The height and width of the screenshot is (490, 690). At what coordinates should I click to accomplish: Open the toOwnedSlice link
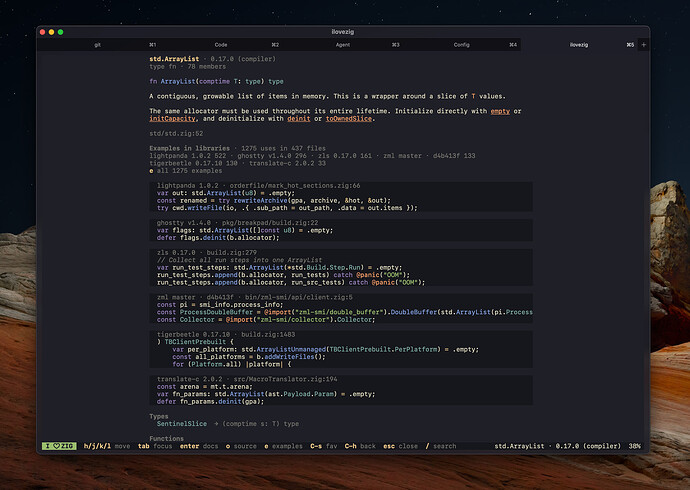click(x=349, y=119)
